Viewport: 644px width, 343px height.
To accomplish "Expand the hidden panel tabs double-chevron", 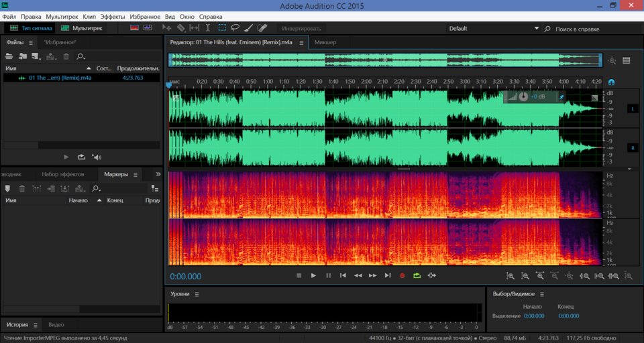I will point(158,174).
